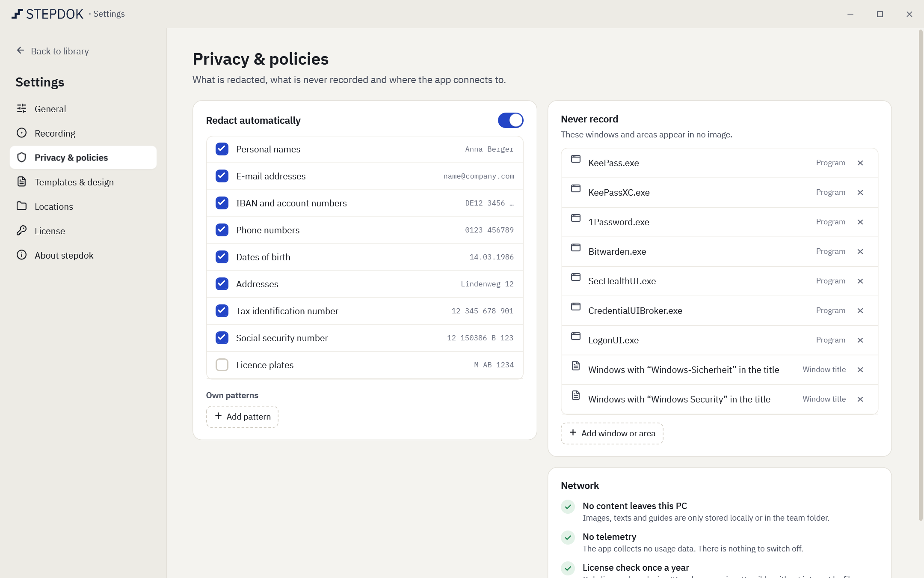The height and width of the screenshot is (578, 924).
Task: Delete CredentialUIBroker.exe entry
Action: point(860,310)
